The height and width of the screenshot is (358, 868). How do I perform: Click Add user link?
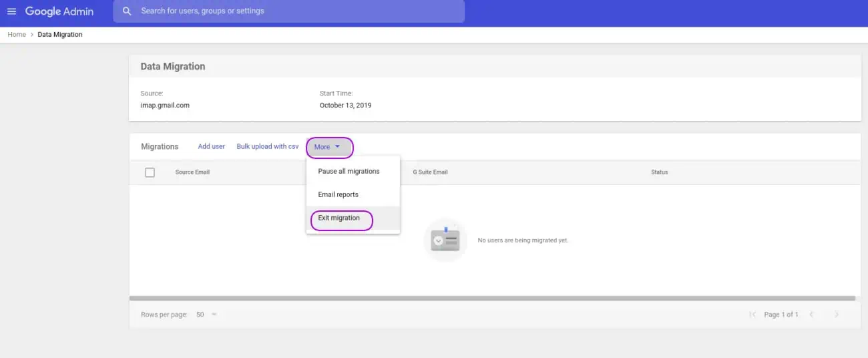click(212, 146)
